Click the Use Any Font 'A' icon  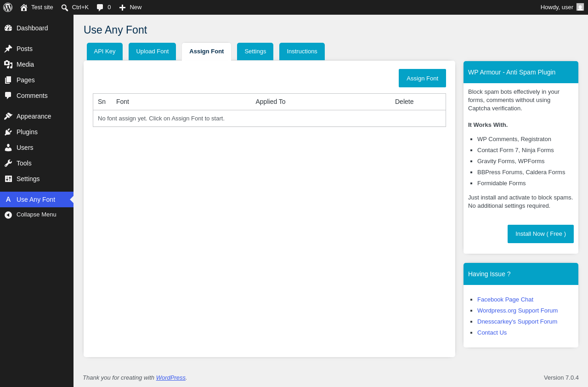tap(8, 199)
